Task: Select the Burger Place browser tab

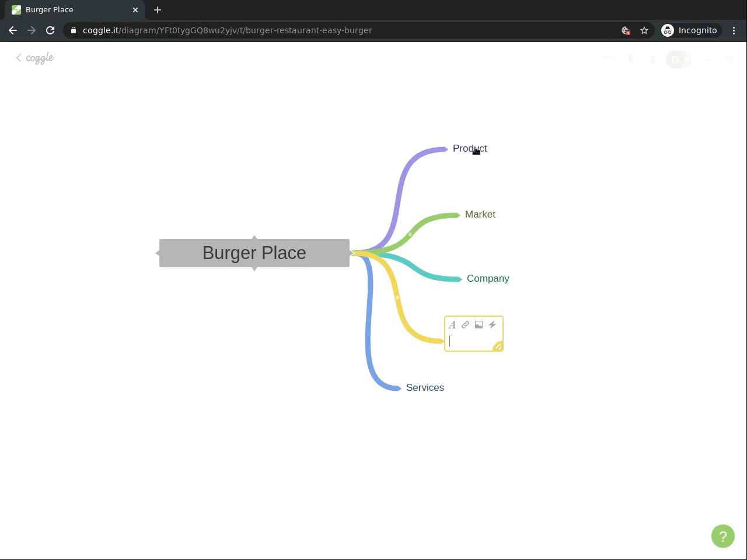Action: pyautogui.click(x=75, y=10)
